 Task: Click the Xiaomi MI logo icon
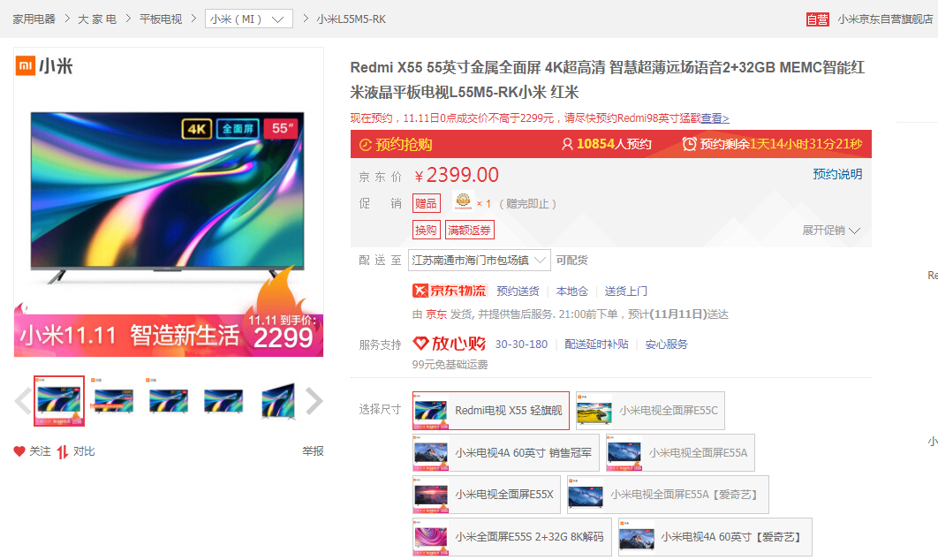26,66
